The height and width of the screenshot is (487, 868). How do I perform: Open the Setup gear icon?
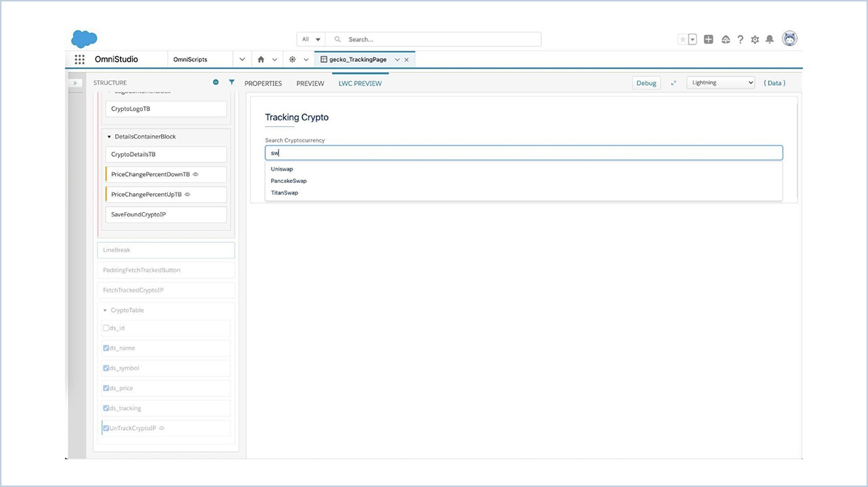(x=754, y=39)
